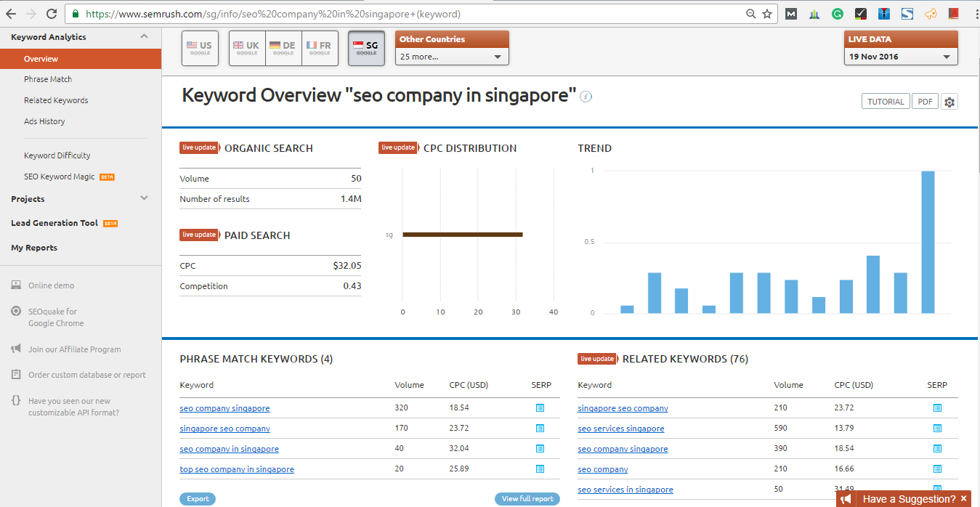
Task: Click the tallest bar in the Trend chart
Action: coord(928,242)
